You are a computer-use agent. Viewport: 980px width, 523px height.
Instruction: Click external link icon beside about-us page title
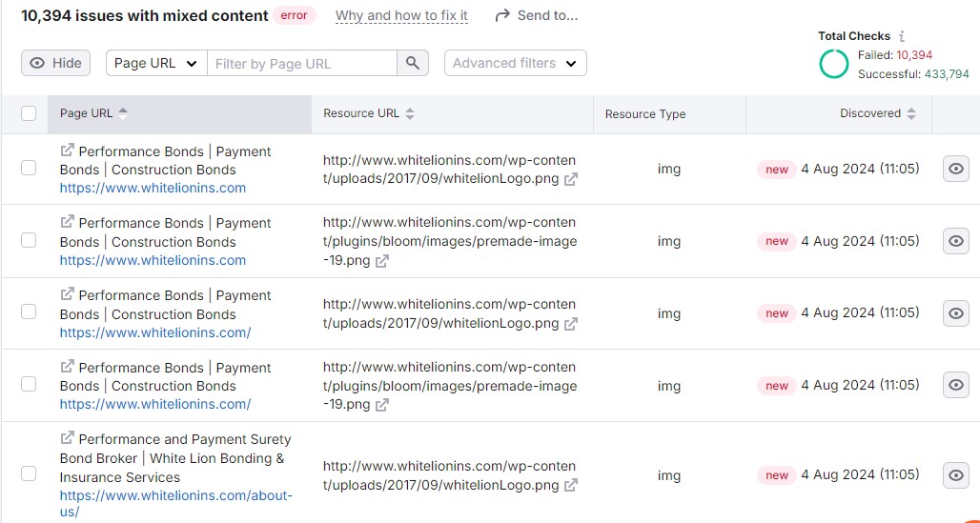[67, 438]
